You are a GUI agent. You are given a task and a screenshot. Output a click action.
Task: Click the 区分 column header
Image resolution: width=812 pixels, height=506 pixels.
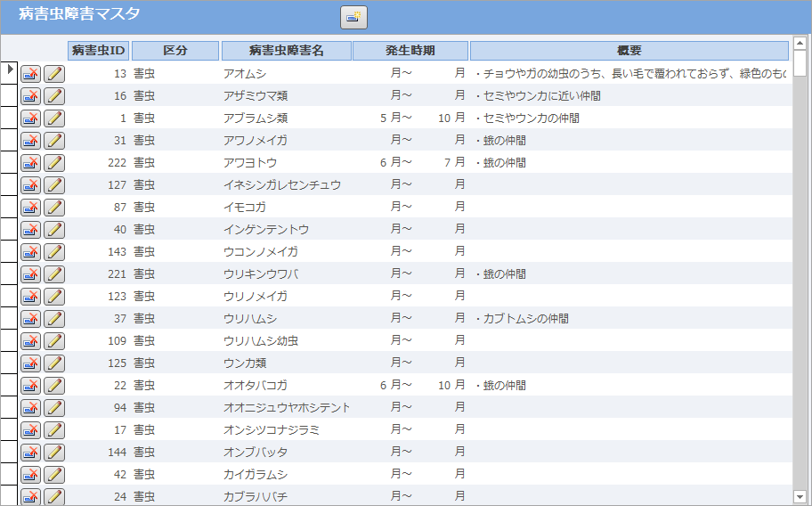coord(175,51)
